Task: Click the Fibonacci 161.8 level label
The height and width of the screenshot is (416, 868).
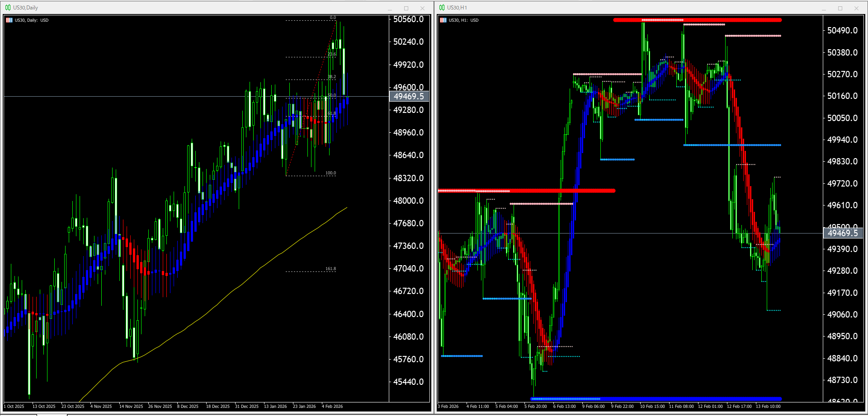Action: pos(330,269)
